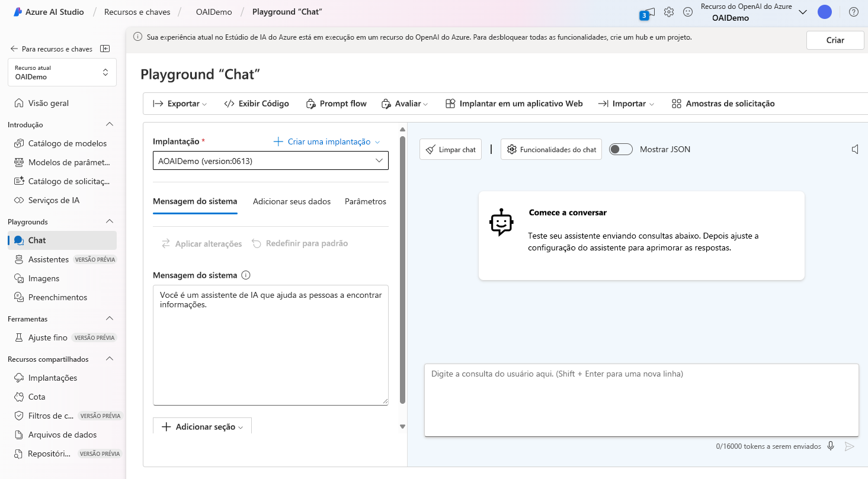The width and height of the screenshot is (868, 479).
Task: Open the Importar dropdown menu
Action: point(626,104)
